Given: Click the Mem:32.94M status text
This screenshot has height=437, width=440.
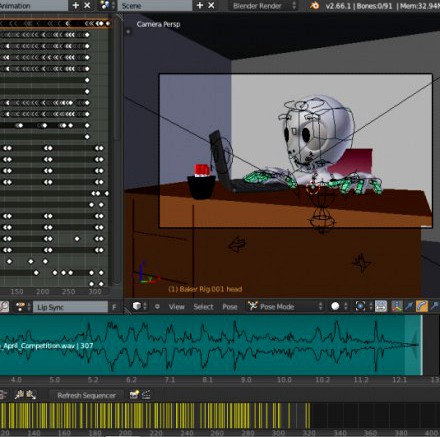Looking at the screenshot, I should click(420, 6).
